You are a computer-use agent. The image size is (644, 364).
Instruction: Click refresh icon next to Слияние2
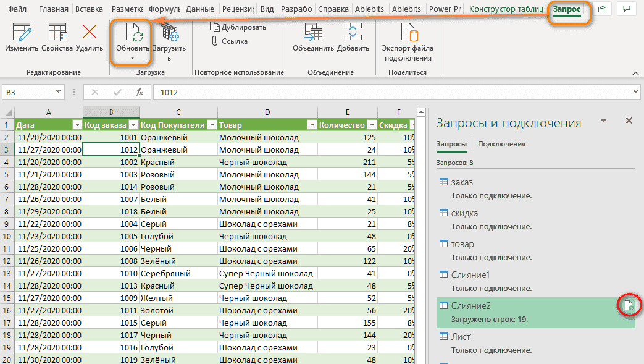pyautogui.click(x=629, y=305)
